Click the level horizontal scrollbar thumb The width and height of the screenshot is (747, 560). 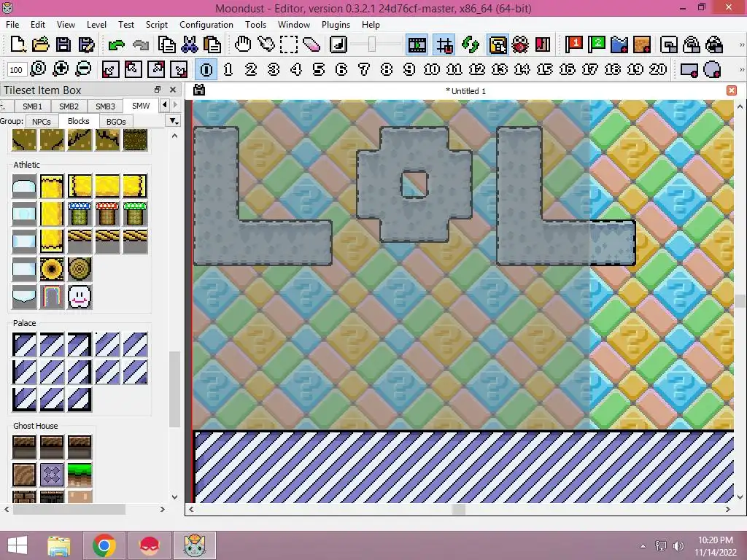(458, 509)
